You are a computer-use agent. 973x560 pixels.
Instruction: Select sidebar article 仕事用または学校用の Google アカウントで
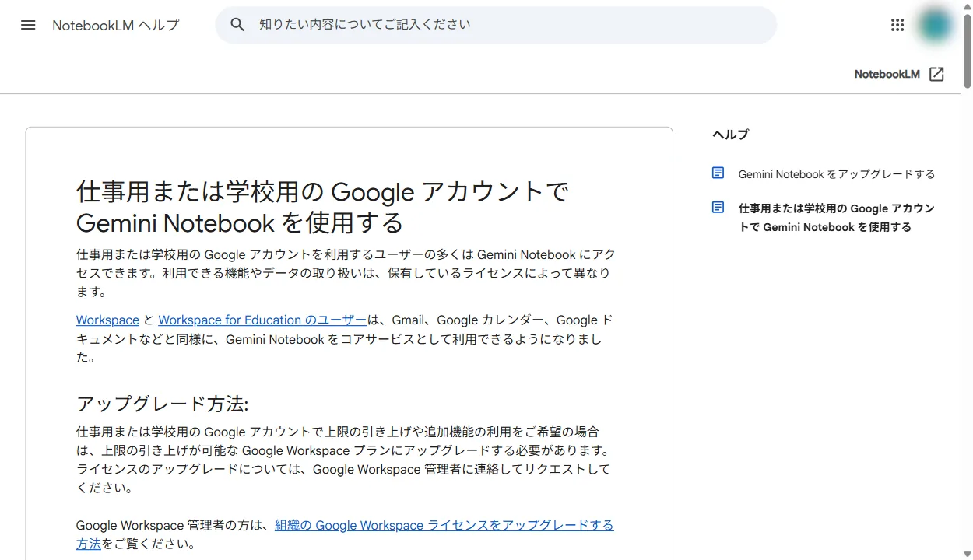(x=837, y=218)
